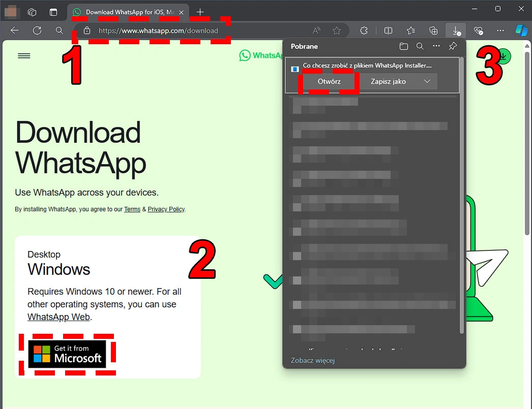Toggle the split screen icon
532x409 pixels.
click(x=388, y=31)
